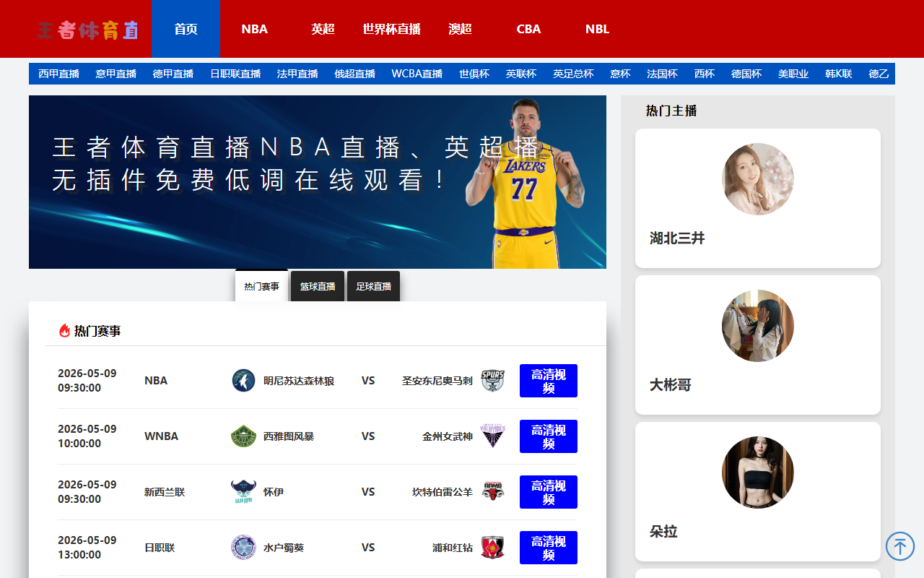Viewport: 924px width, 578px height.
Task: Open the 德乙 link
Action: tap(879, 74)
